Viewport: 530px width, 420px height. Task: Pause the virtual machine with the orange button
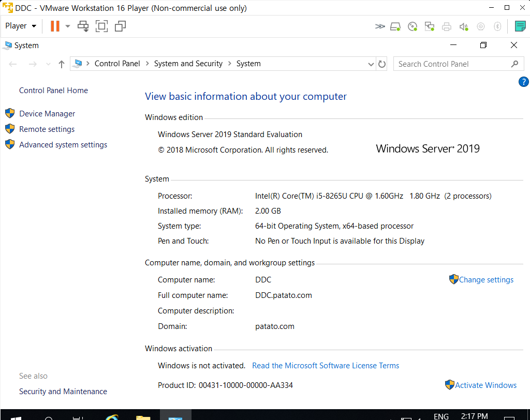coord(55,26)
